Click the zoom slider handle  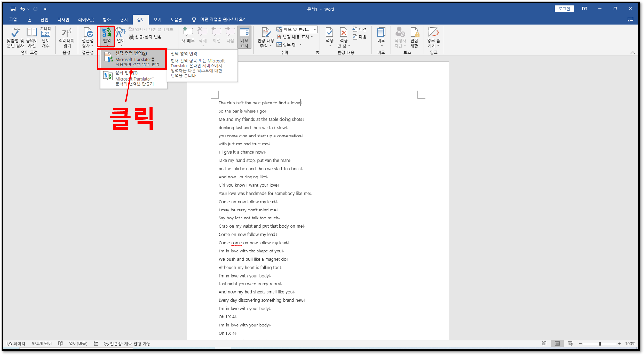click(x=600, y=344)
